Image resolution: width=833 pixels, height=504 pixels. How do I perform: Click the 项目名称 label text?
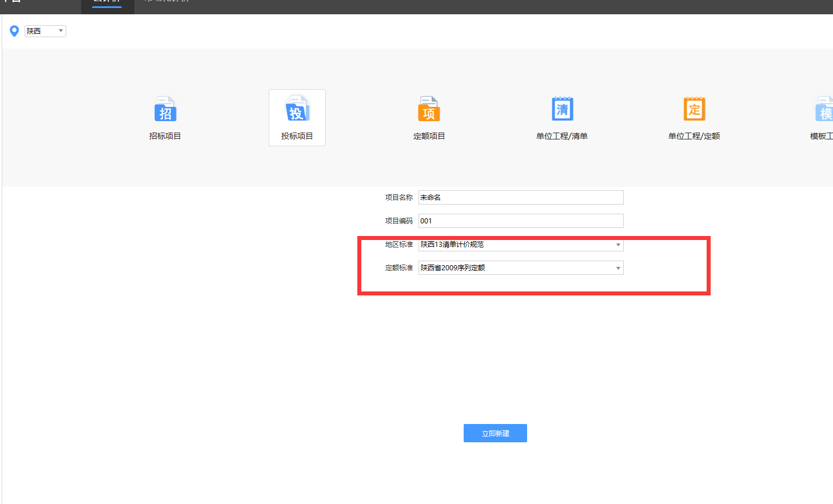click(x=399, y=197)
